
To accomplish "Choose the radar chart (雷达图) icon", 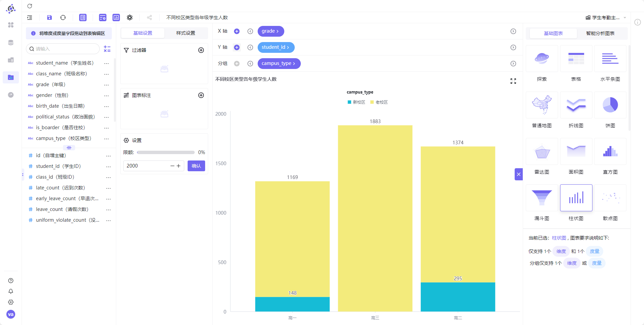I will tap(542, 151).
